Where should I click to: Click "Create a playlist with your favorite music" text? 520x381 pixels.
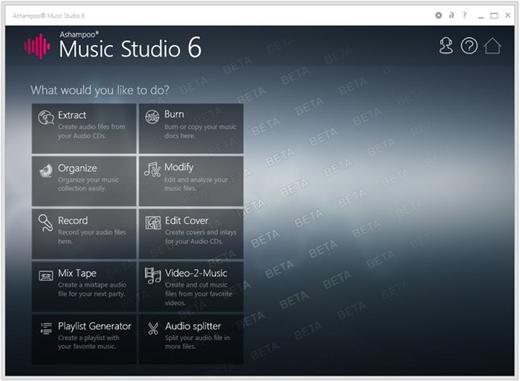tap(88, 342)
